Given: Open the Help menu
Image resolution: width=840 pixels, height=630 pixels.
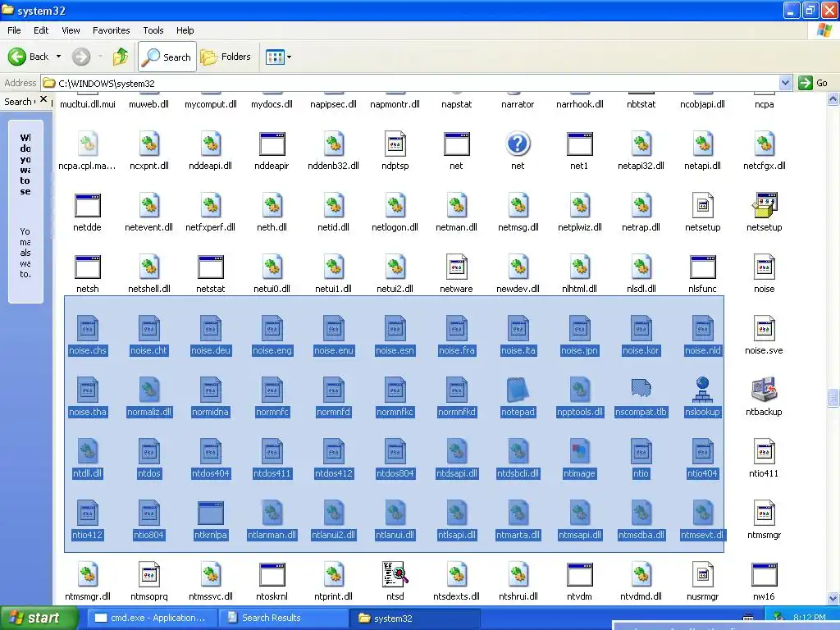Looking at the screenshot, I should (x=185, y=30).
